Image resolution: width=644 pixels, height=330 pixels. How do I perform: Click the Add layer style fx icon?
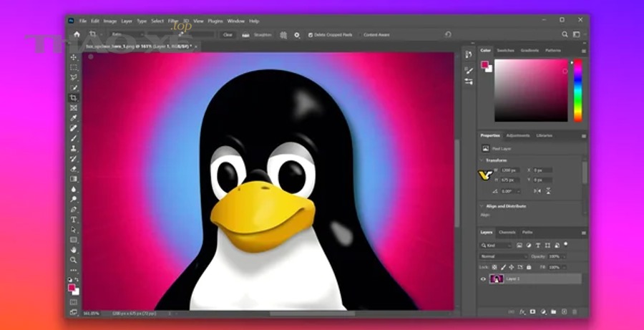coord(522,312)
